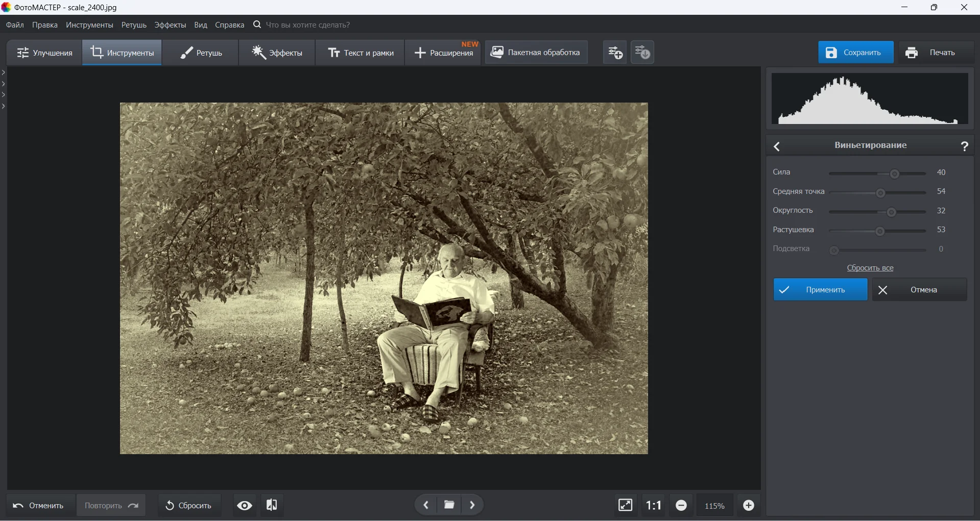Open the Справка menu
980x521 pixels.
230,25
